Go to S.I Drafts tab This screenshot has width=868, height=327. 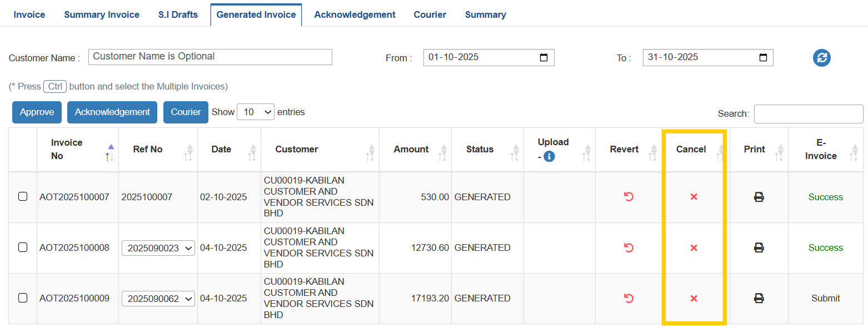pyautogui.click(x=178, y=14)
